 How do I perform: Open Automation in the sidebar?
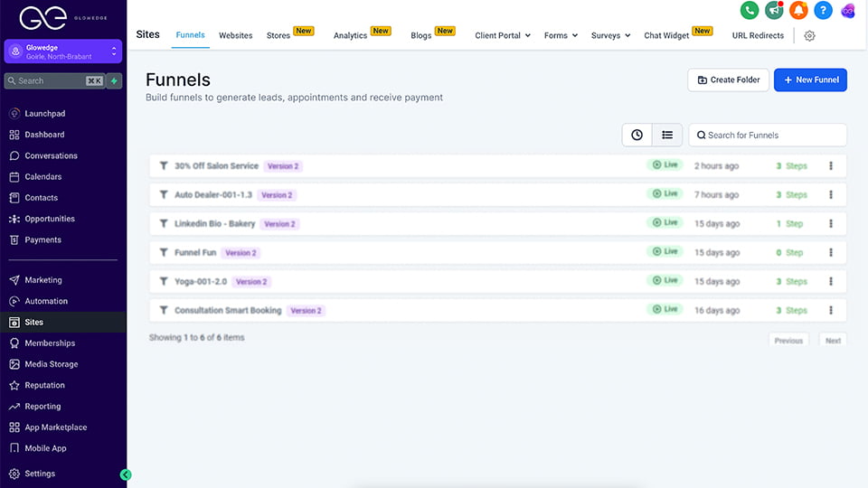[x=46, y=301]
